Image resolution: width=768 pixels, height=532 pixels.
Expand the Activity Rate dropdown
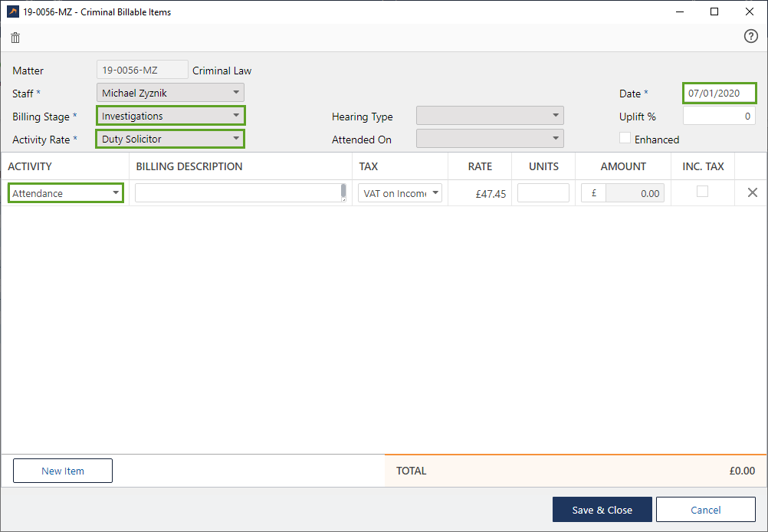tap(170, 139)
